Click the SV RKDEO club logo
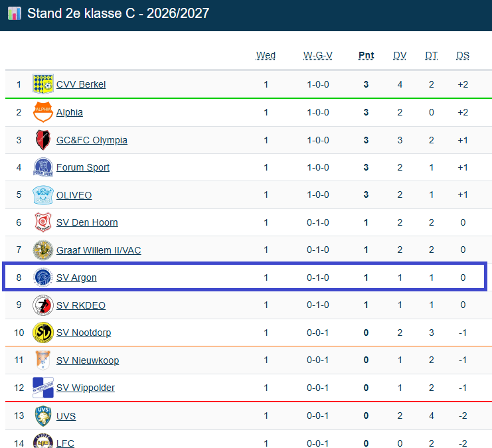Screen dimensions: 492x448 [43, 305]
